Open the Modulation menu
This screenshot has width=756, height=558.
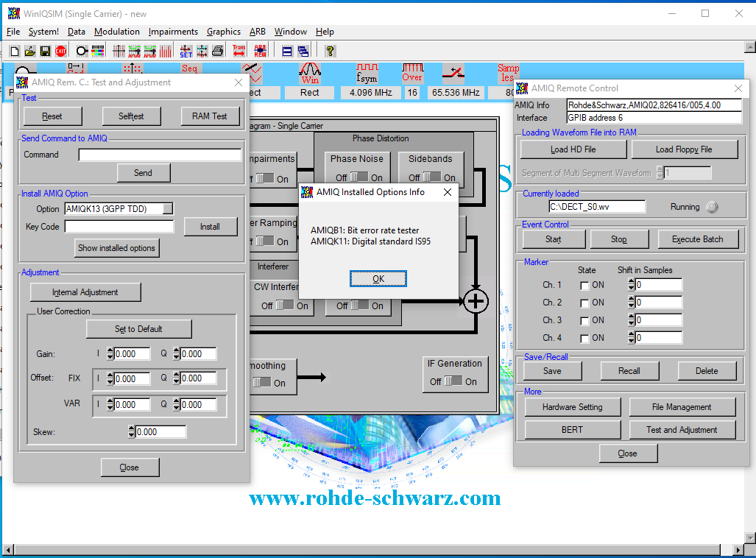(x=117, y=32)
